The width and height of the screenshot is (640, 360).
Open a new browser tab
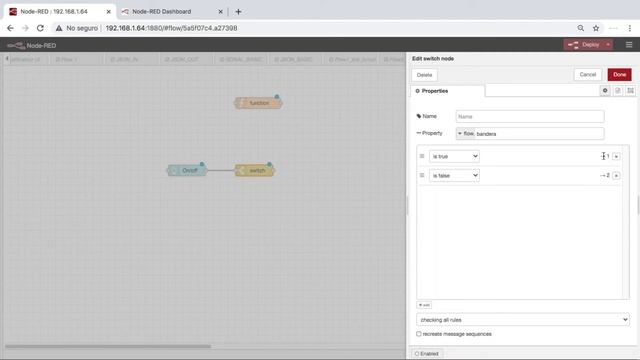238,12
